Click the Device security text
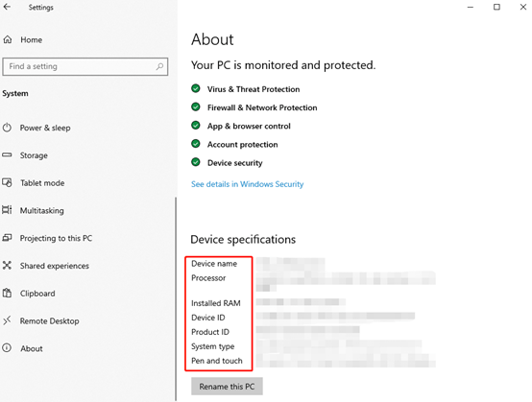This screenshot has height=402, width=532. click(235, 163)
